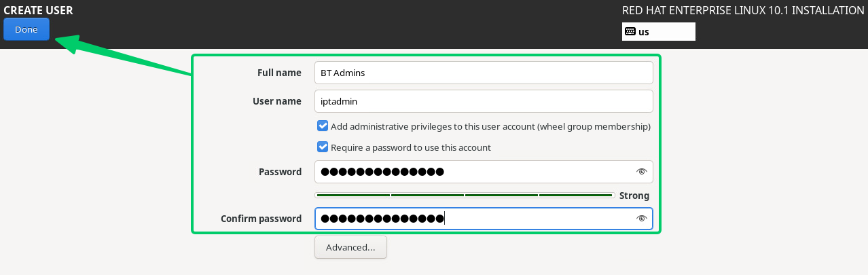The height and width of the screenshot is (275, 868).
Task: Click the Password input field
Action: click(484, 172)
